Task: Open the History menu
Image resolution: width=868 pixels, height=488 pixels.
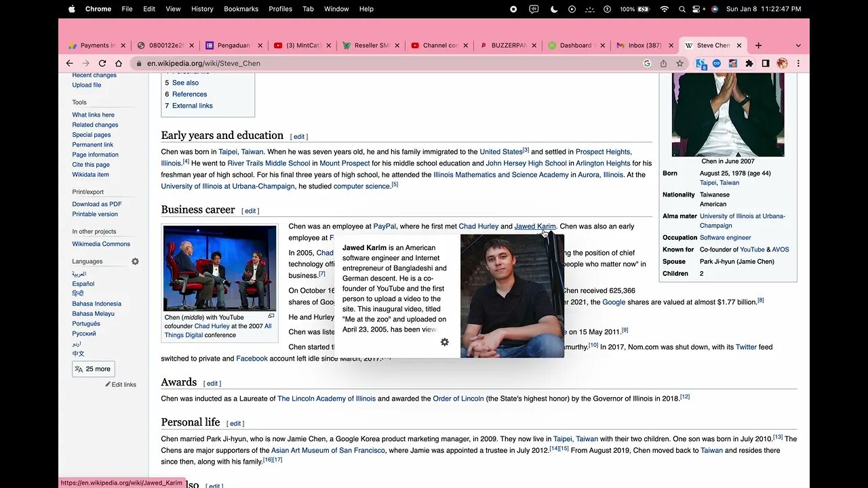Action: 202,9
